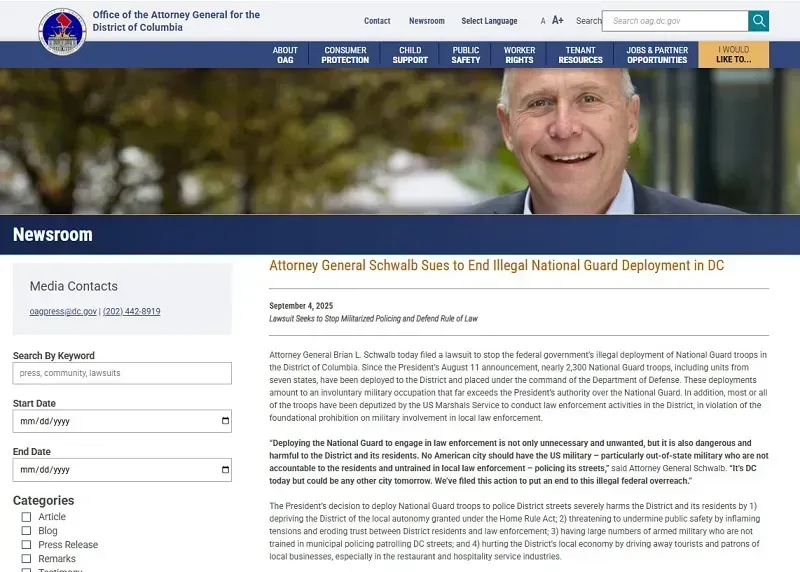800x572 pixels.
Task: Click the magnifier search button
Action: click(759, 21)
